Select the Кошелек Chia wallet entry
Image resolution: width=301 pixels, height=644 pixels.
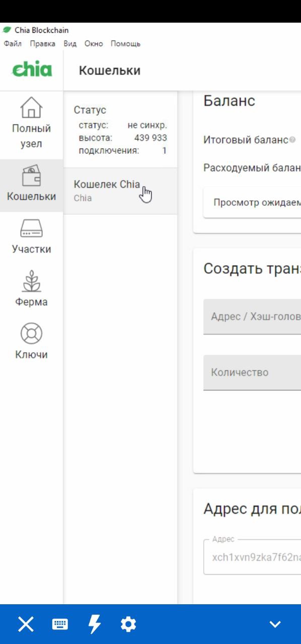pos(120,191)
